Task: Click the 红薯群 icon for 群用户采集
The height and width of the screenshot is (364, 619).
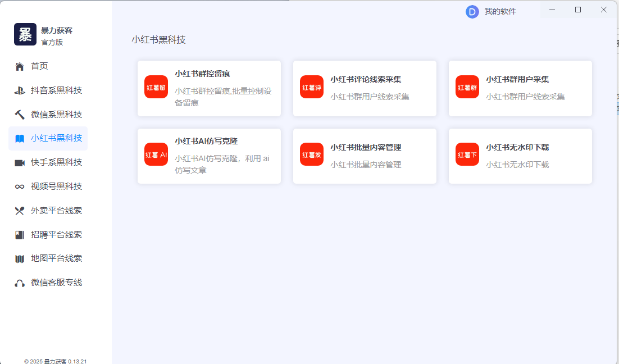Action: [467, 87]
